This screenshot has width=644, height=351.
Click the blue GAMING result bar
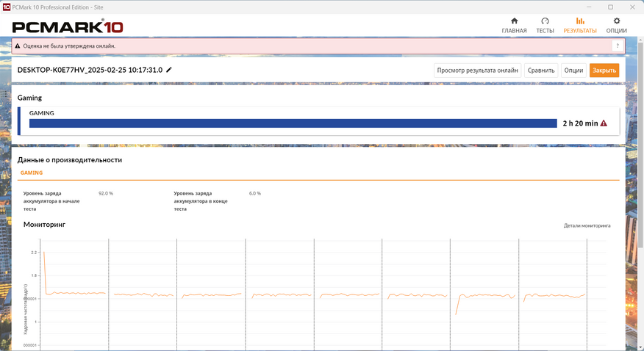pos(293,123)
